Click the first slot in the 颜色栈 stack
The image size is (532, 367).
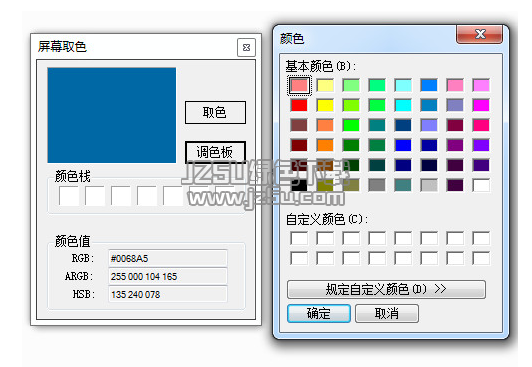point(69,195)
